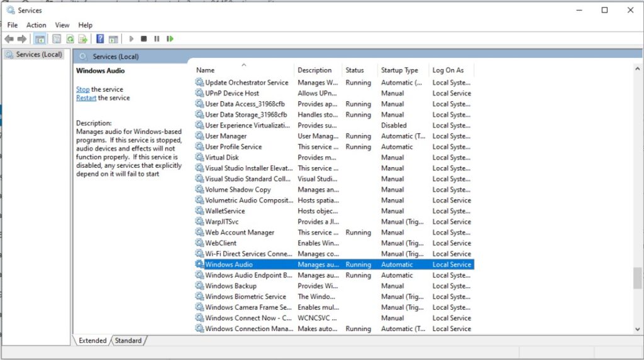Click the Stop the service link

82,89
